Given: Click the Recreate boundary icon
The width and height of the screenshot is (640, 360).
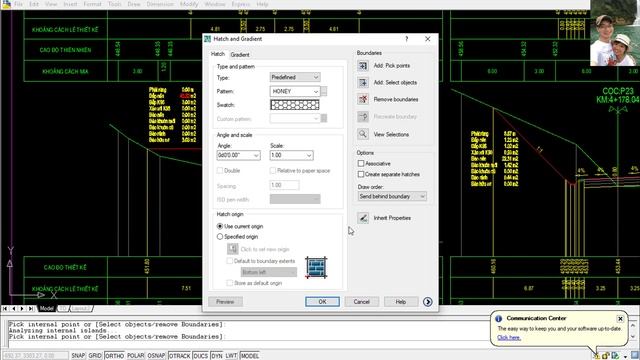Looking at the screenshot, I should click(363, 117).
